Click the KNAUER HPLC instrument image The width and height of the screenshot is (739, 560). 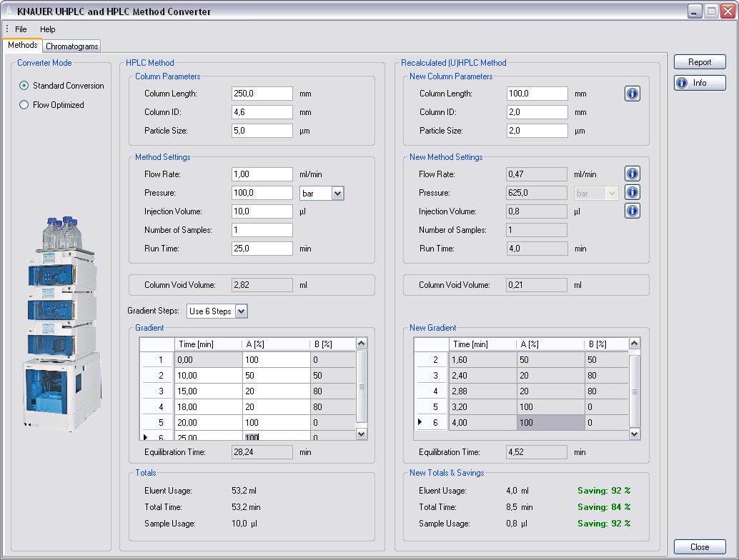tap(62, 325)
